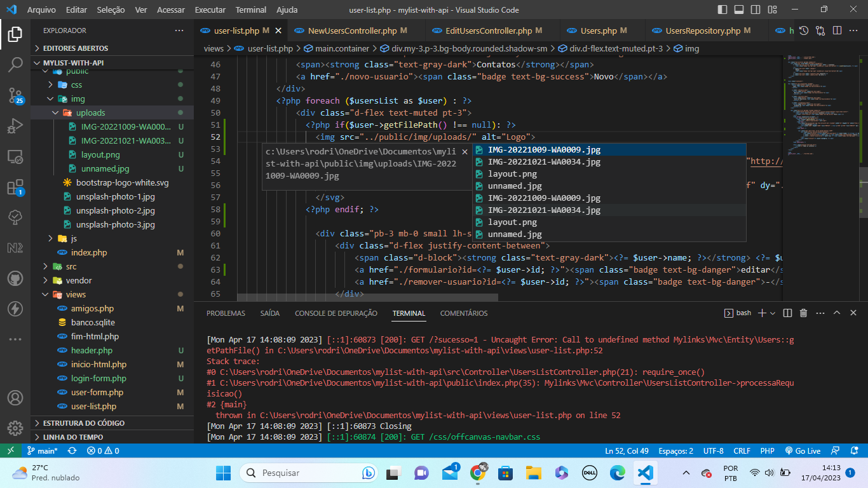Change CRLF end of line sequence
Viewport: 868px width, 488px height.
tap(742, 451)
